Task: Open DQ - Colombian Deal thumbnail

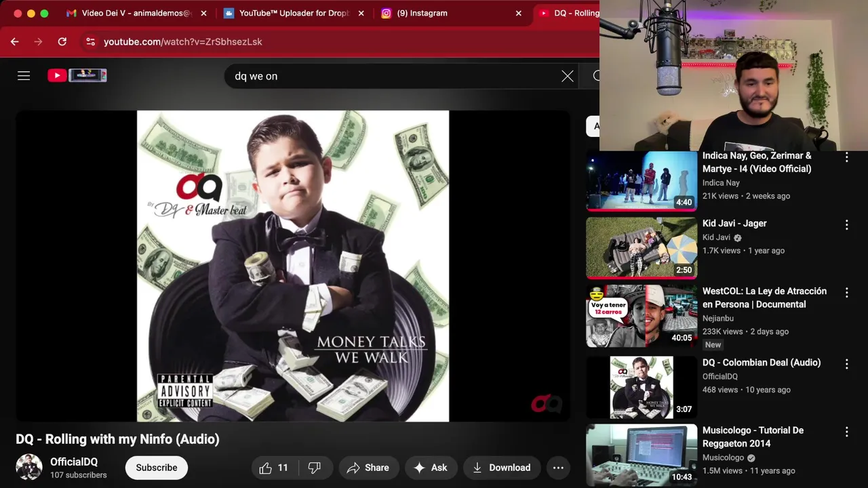Action: tap(642, 388)
